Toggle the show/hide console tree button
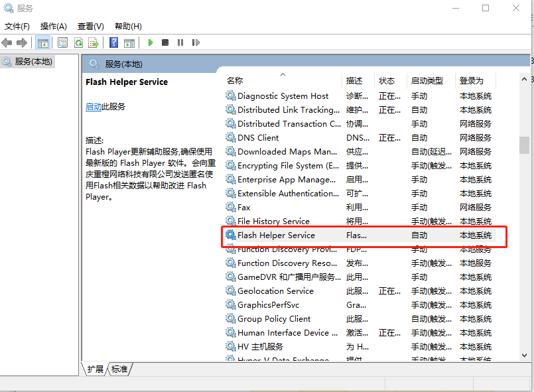 click(x=43, y=42)
